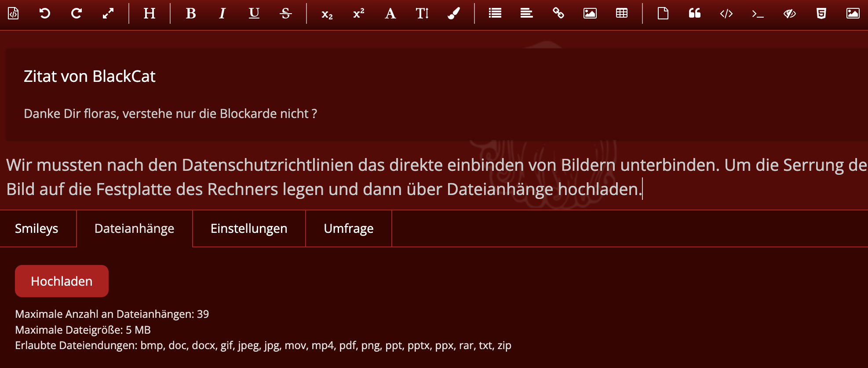Open the text color picker

tap(454, 14)
